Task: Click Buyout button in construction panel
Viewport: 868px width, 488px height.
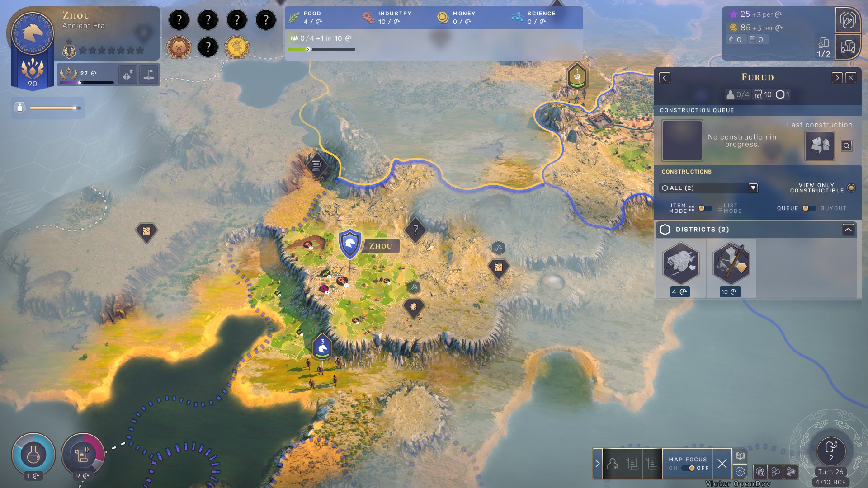Action: tap(834, 208)
